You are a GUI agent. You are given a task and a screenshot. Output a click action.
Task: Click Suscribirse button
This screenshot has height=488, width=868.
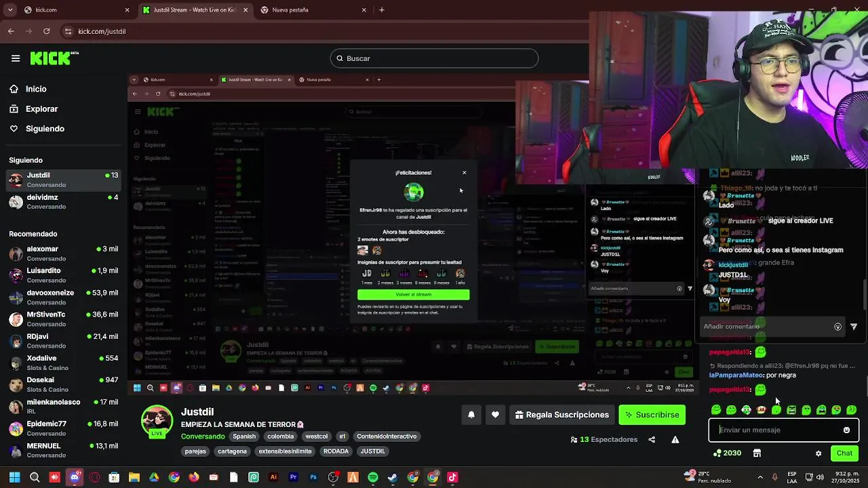click(x=652, y=415)
